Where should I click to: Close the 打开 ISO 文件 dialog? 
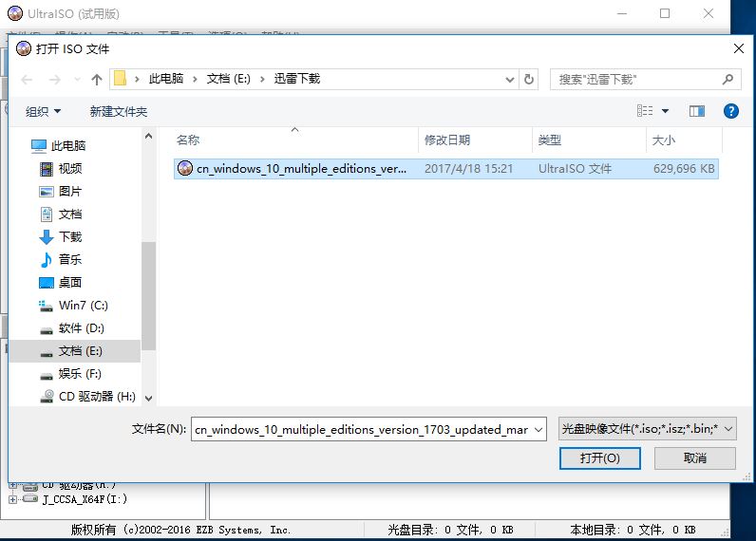(x=739, y=48)
